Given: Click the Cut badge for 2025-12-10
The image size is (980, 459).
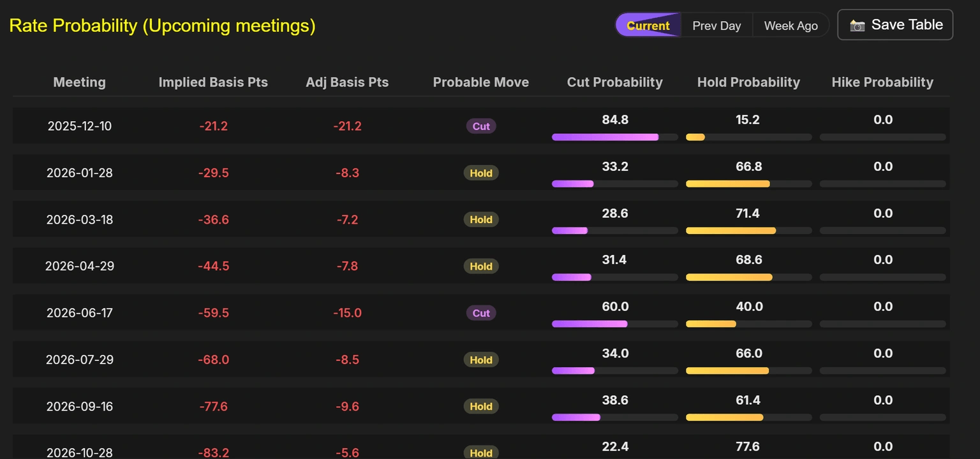Looking at the screenshot, I should (x=481, y=126).
